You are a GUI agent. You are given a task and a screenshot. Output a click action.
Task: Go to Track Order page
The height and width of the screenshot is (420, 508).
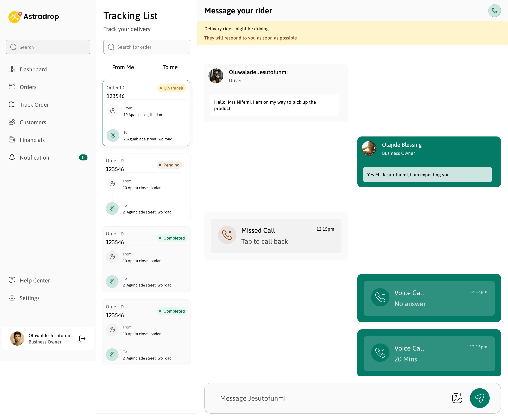pos(34,105)
